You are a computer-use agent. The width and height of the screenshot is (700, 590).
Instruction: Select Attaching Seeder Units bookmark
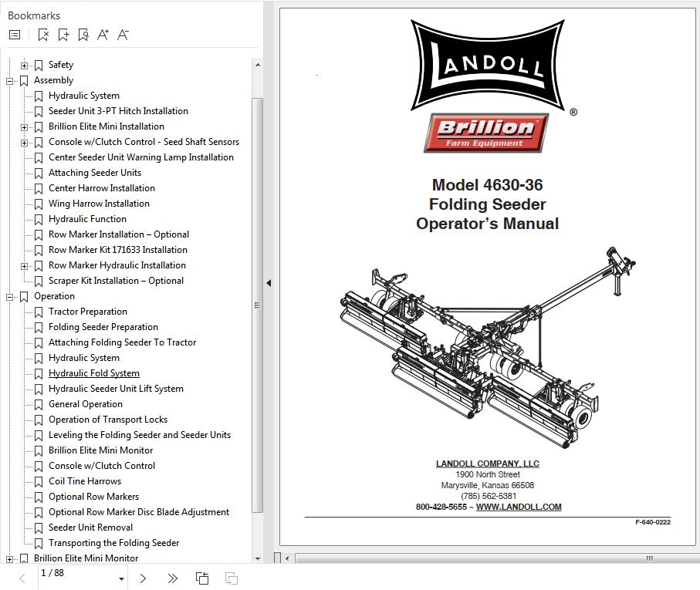point(95,173)
